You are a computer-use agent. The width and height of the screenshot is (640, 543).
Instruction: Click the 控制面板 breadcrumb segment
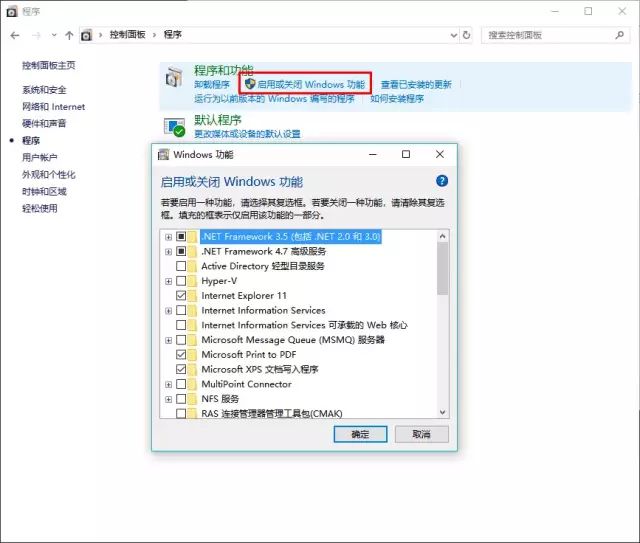pos(127,35)
